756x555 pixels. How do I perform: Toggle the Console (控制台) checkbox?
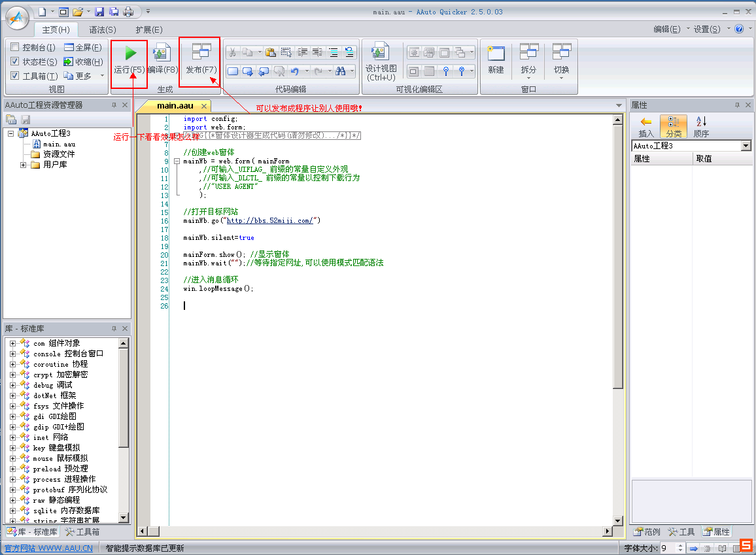tap(15, 47)
